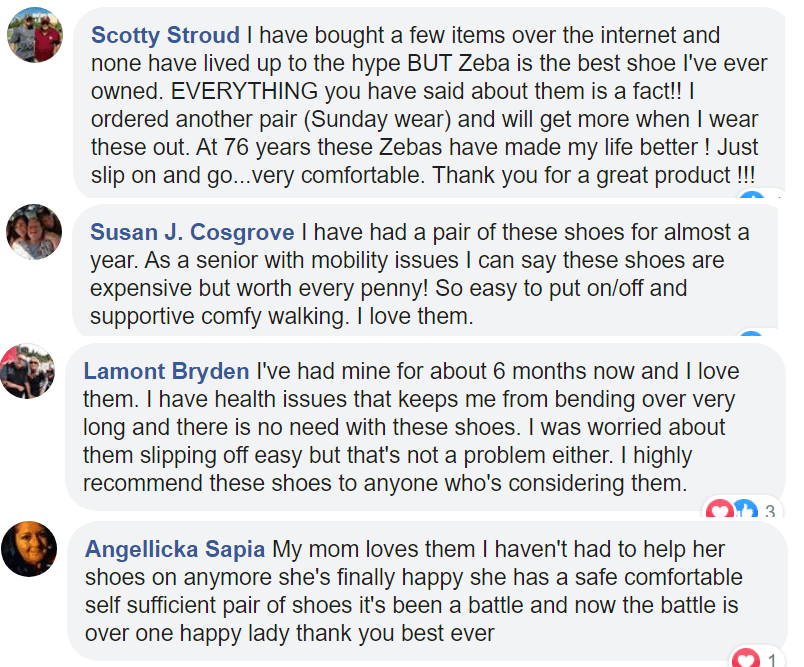Click 'Thank you for a great product' text
The width and height of the screenshot is (804, 667).
[x=581, y=175]
